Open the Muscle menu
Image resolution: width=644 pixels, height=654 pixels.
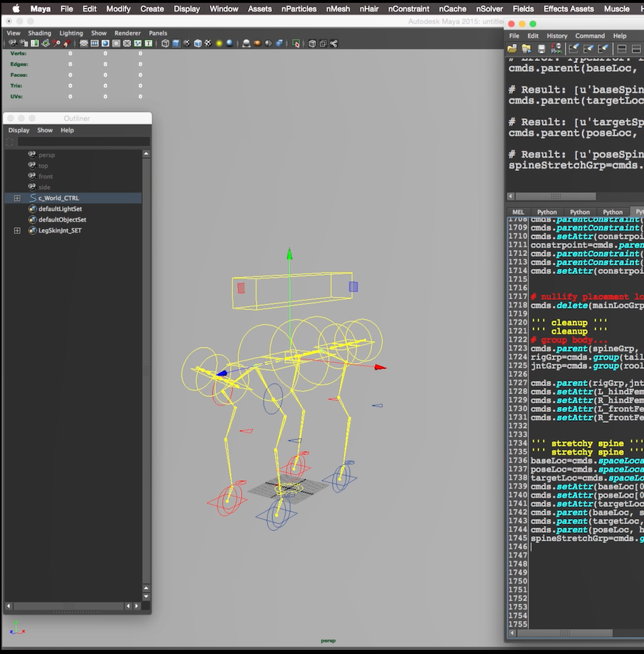click(616, 8)
